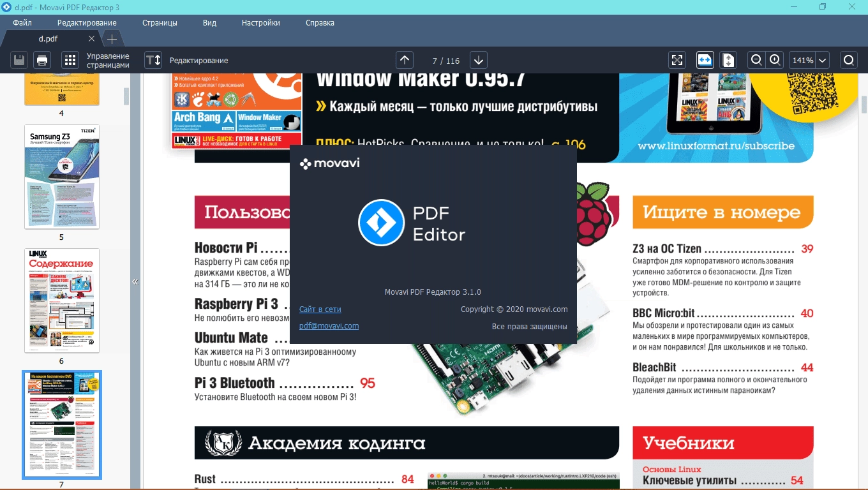
Task: Click the thumbnail panel scrollbar
Action: point(126,96)
